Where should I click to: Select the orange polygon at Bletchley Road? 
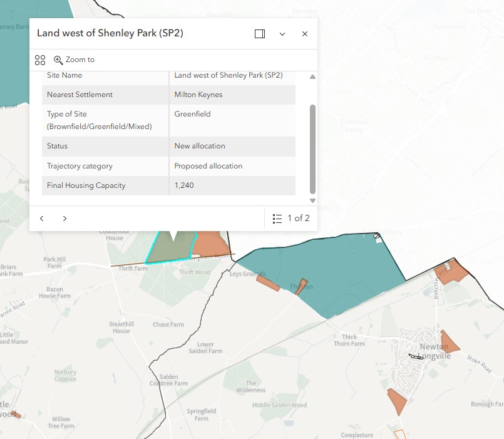point(451,272)
